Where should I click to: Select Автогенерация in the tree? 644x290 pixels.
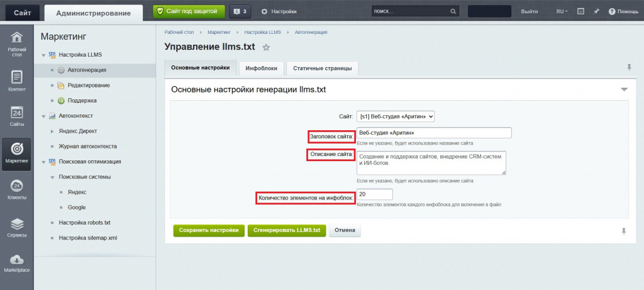coord(87,70)
